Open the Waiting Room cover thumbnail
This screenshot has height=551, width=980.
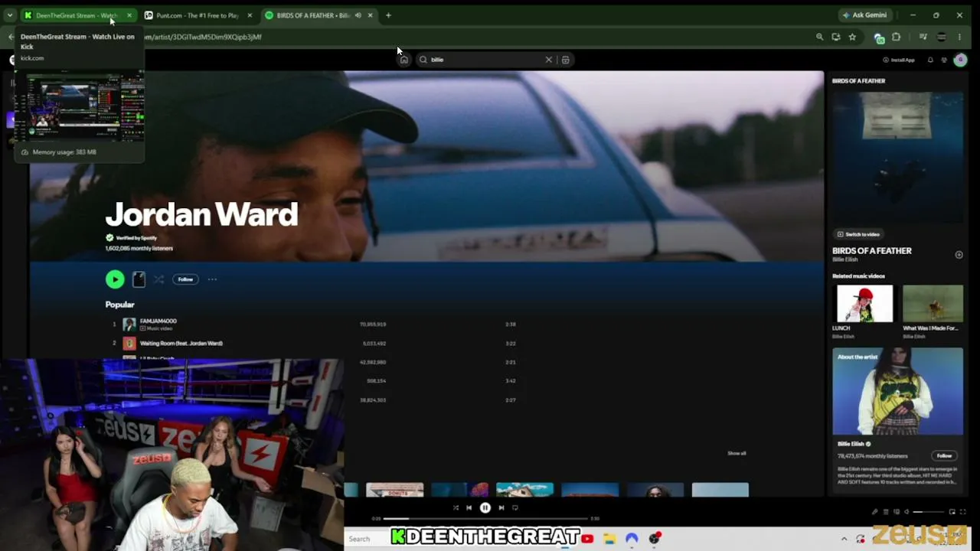(x=129, y=344)
